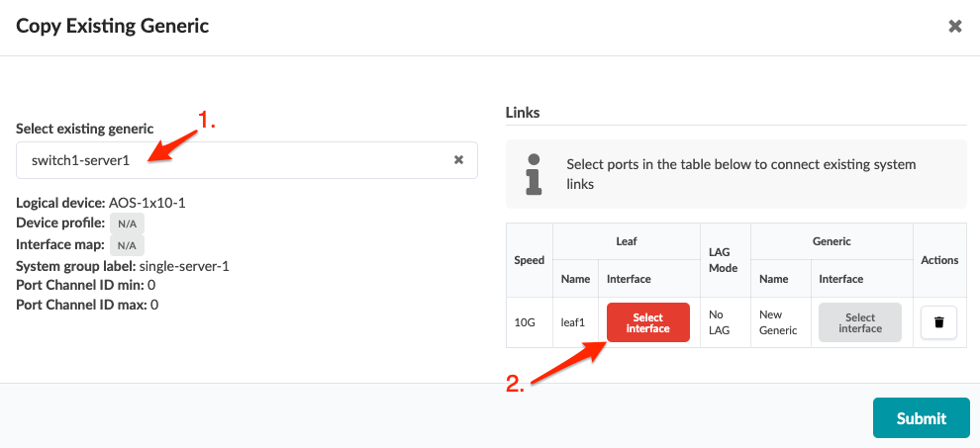980x448 pixels.
Task: Click the Speed column header
Action: 529,260
